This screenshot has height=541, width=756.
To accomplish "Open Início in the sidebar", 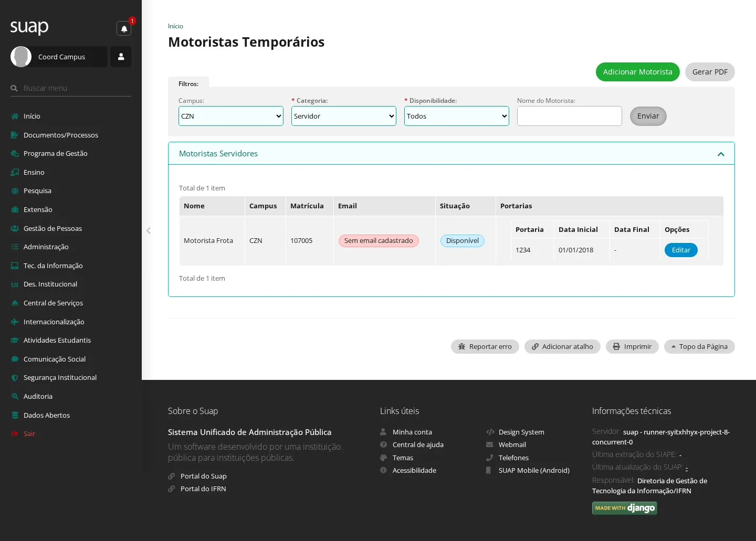I will (31, 116).
